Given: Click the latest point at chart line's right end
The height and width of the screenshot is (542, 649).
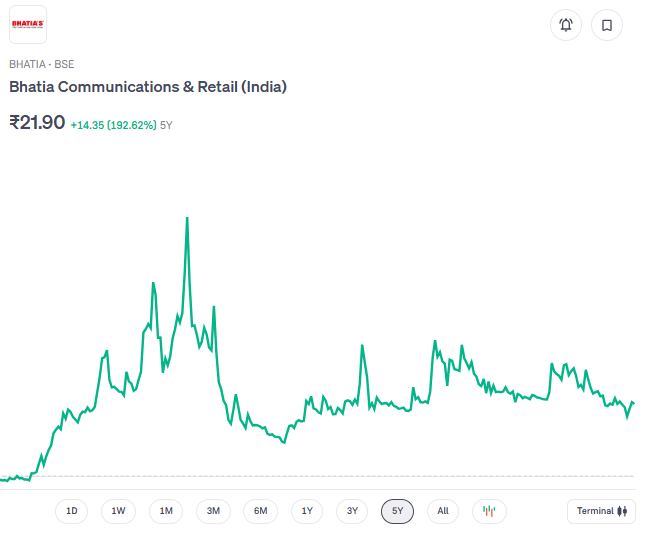Looking at the screenshot, I should pos(633,402).
